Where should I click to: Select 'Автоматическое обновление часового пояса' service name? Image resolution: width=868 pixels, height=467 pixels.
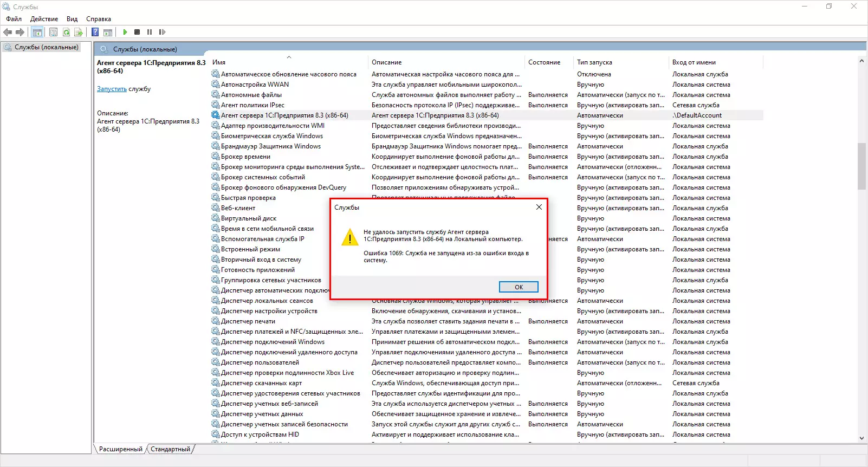(x=289, y=74)
